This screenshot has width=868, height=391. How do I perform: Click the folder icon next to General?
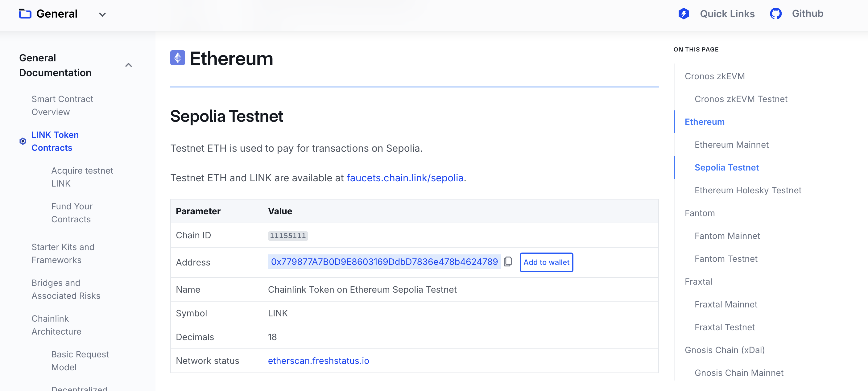pyautogui.click(x=25, y=14)
